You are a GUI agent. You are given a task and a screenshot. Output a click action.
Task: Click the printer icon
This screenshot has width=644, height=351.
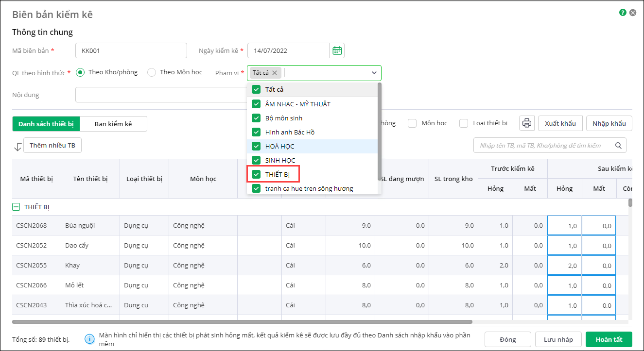coord(526,123)
